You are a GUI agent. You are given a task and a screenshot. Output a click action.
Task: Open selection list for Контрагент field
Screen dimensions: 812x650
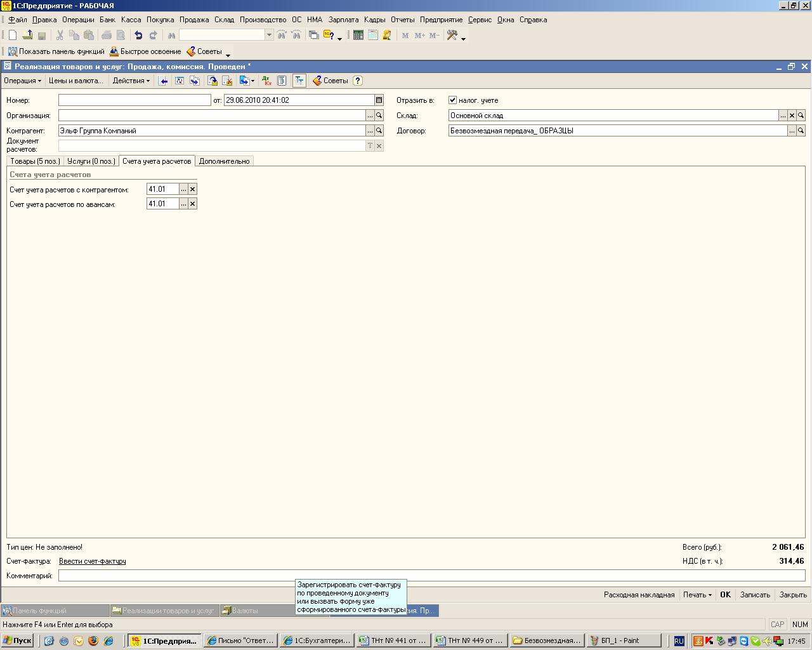click(x=370, y=131)
